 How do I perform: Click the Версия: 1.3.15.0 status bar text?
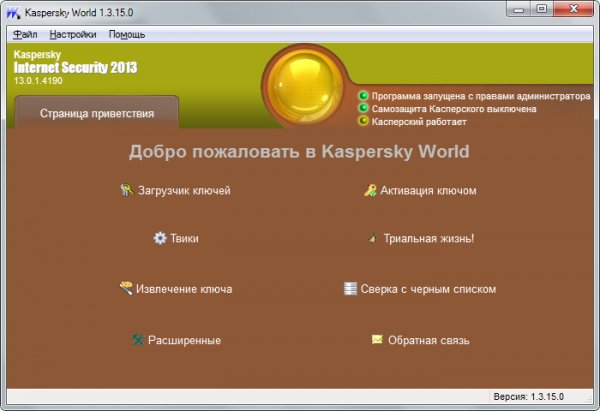point(528,396)
